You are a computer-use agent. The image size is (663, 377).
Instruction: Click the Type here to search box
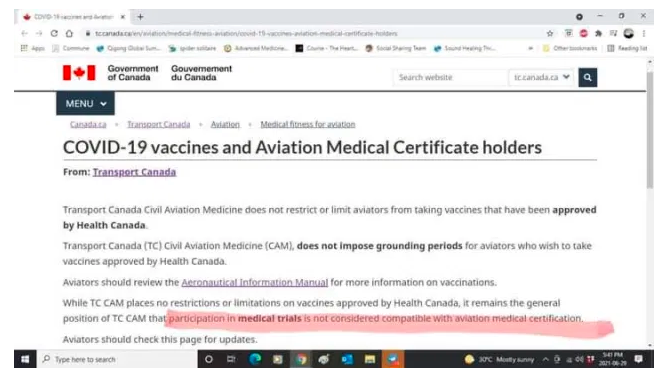117,359
